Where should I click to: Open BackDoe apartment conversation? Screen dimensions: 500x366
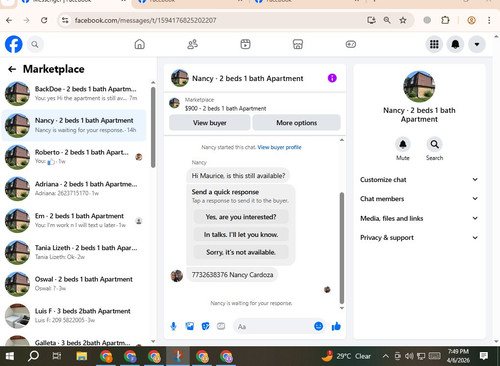click(x=74, y=93)
